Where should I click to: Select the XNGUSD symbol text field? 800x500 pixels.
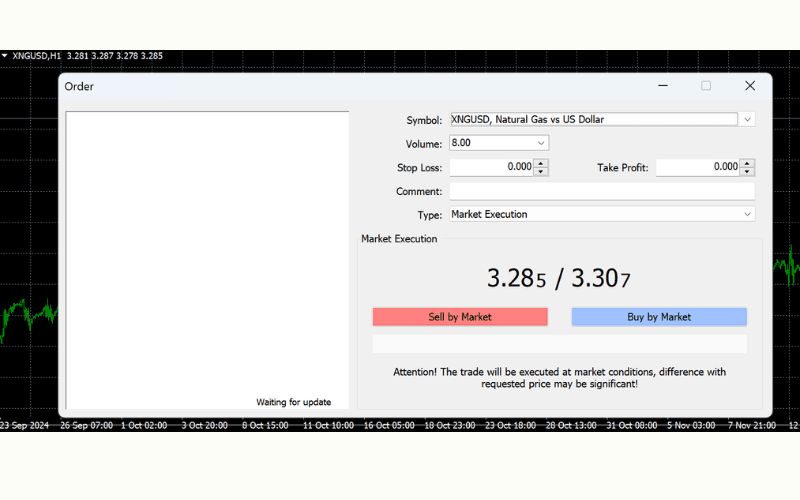(x=593, y=120)
